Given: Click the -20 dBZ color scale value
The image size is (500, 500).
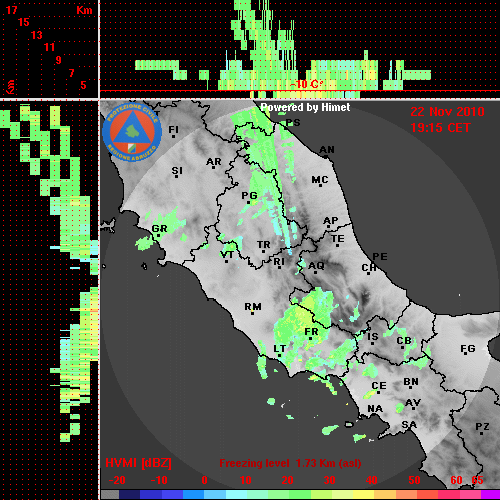Looking at the screenshot, I should tap(117, 480).
